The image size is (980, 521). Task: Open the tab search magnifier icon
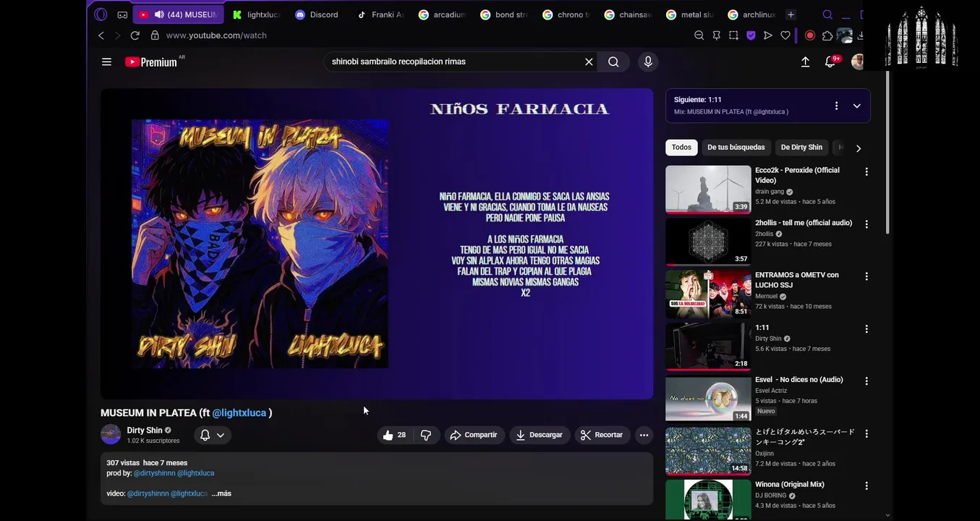[827, 14]
